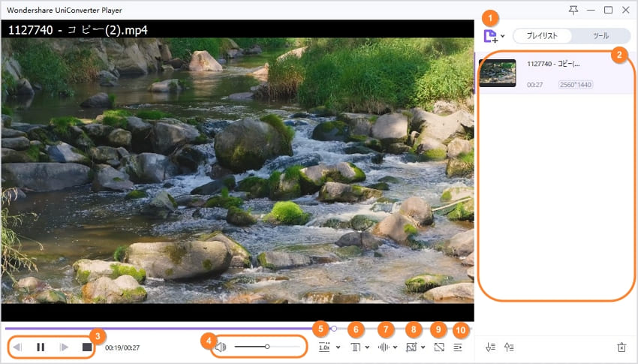Click the audio track waveform icon
This screenshot has width=638, height=364.
[384, 347]
